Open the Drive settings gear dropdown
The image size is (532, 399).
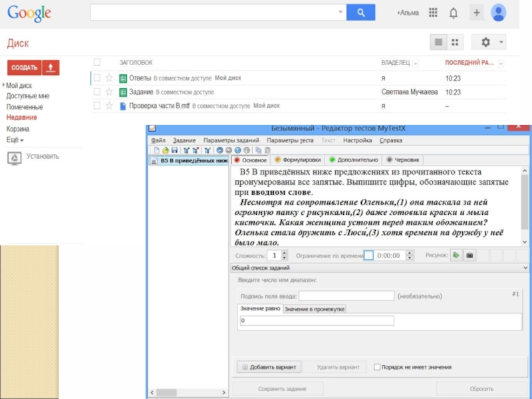tap(489, 42)
